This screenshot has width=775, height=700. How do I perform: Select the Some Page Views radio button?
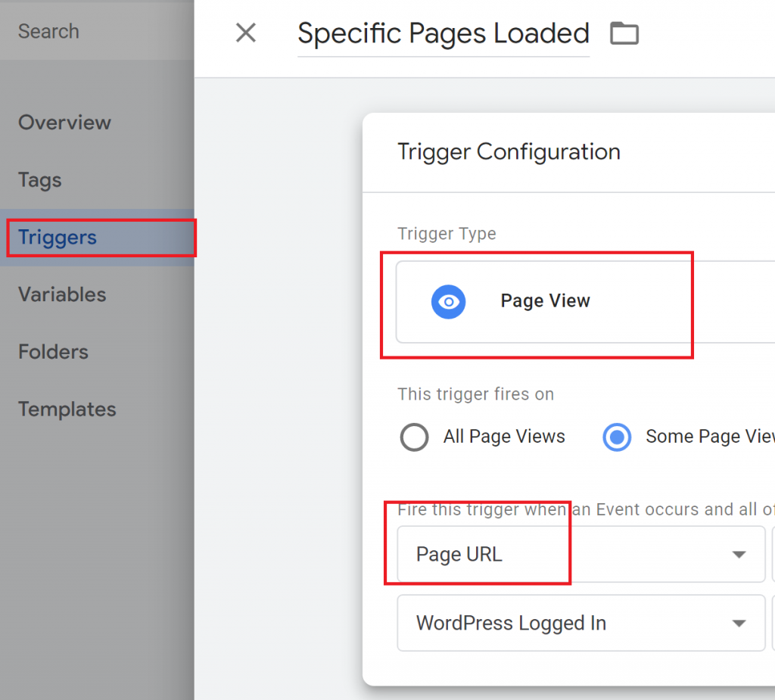(617, 437)
